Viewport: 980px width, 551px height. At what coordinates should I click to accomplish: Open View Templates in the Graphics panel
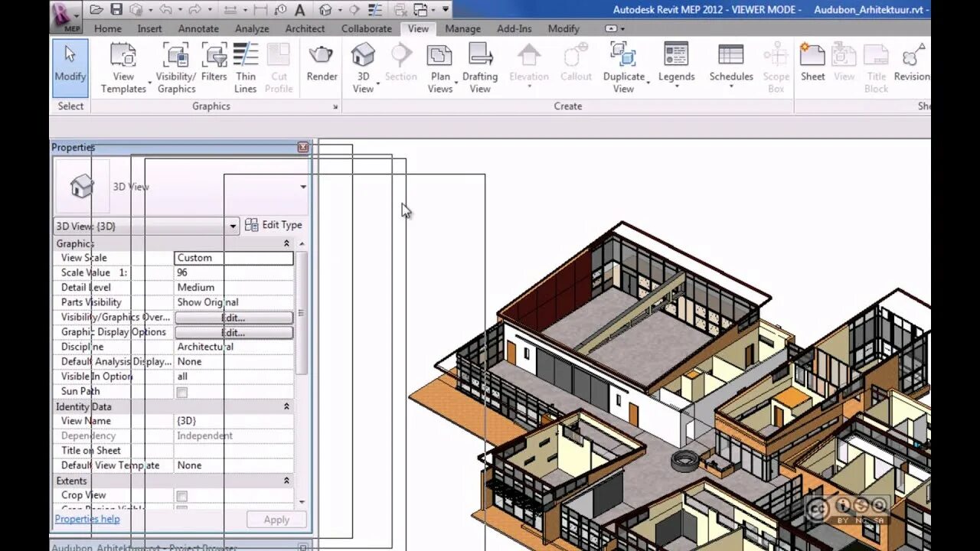[x=123, y=68]
